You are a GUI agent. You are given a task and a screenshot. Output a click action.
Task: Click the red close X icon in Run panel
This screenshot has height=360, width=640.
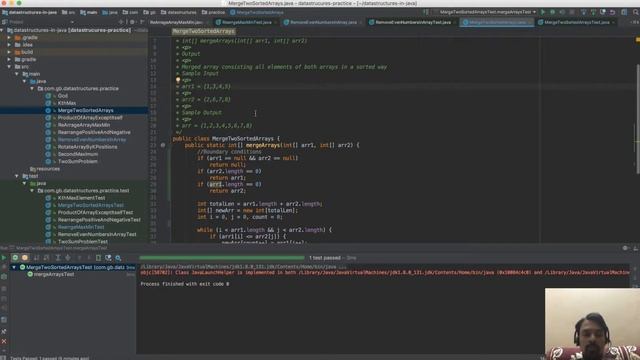click(x=4, y=341)
